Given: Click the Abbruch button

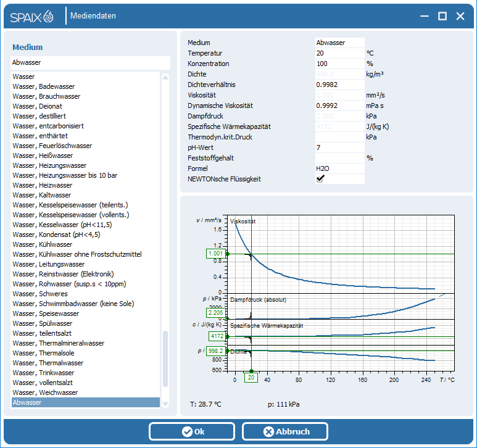Looking at the screenshot, I should pos(285,431).
